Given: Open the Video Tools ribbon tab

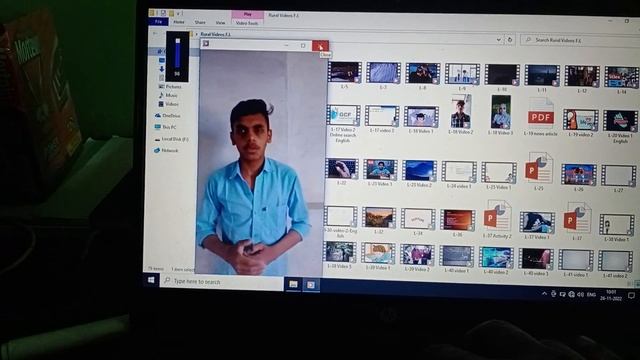Looking at the screenshot, I should pyautogui.click(x=247, y=23).
